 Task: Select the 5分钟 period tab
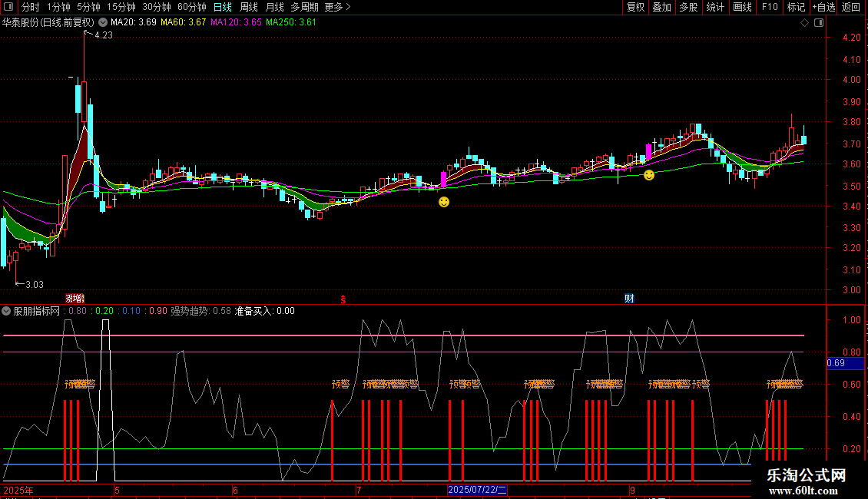[88, 7]
